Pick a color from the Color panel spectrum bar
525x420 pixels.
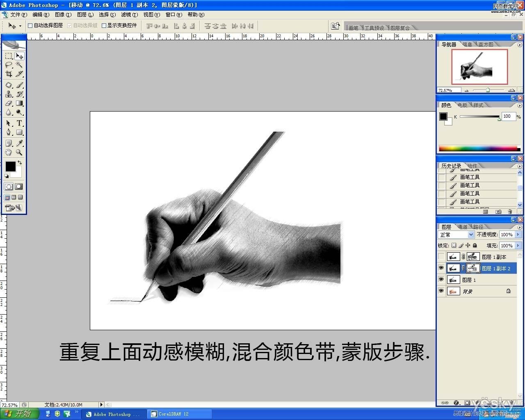(479, 148)
